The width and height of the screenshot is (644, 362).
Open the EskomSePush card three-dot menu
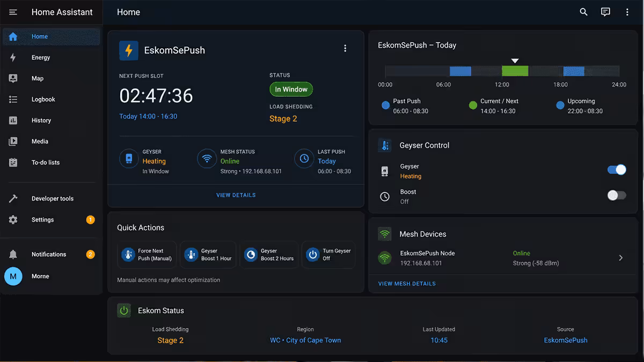click(345, 48)
